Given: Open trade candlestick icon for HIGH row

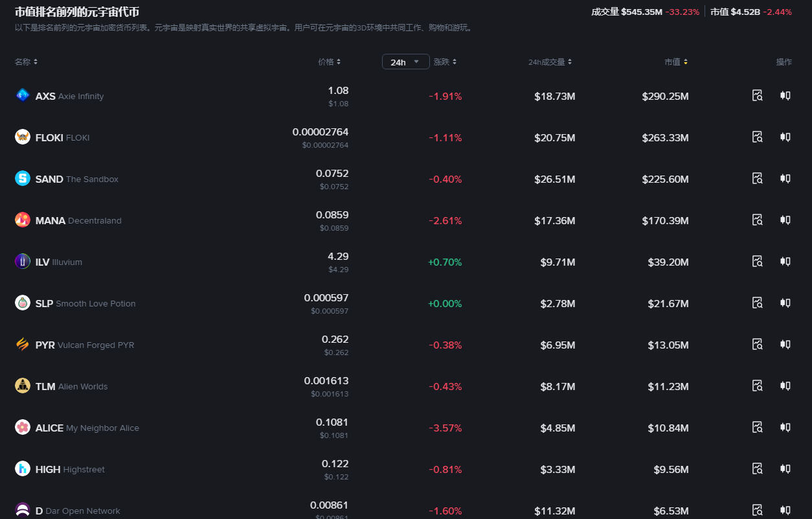Looking at the screenshot, I should 785,468.
